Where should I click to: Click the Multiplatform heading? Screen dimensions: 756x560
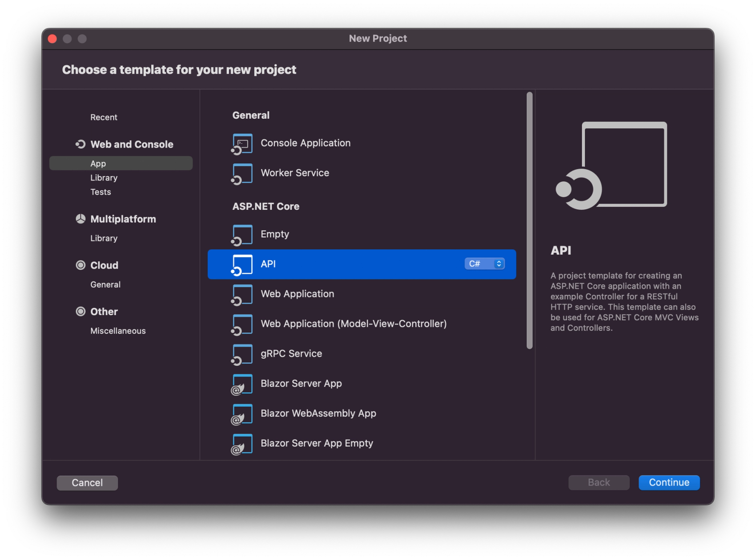coord(123,219)
